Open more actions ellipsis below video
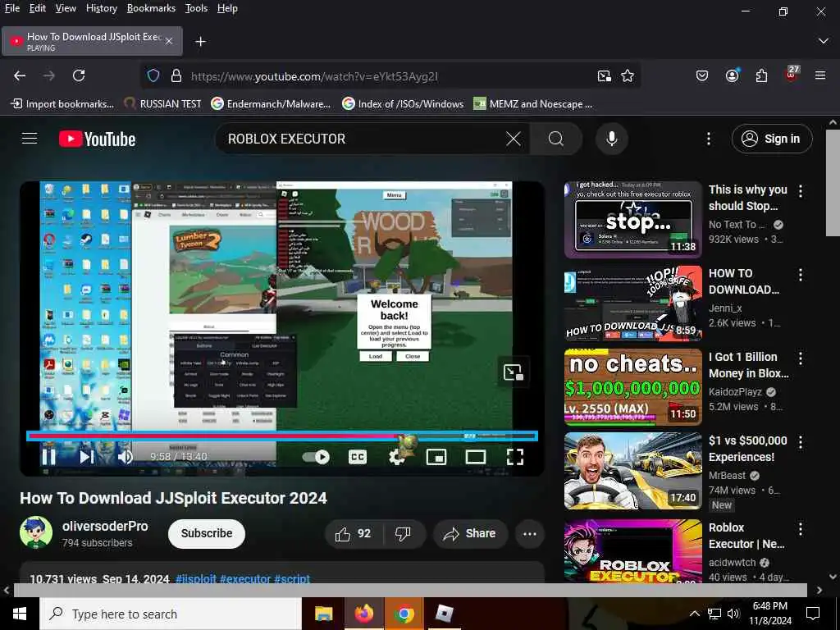 (529, 533)
